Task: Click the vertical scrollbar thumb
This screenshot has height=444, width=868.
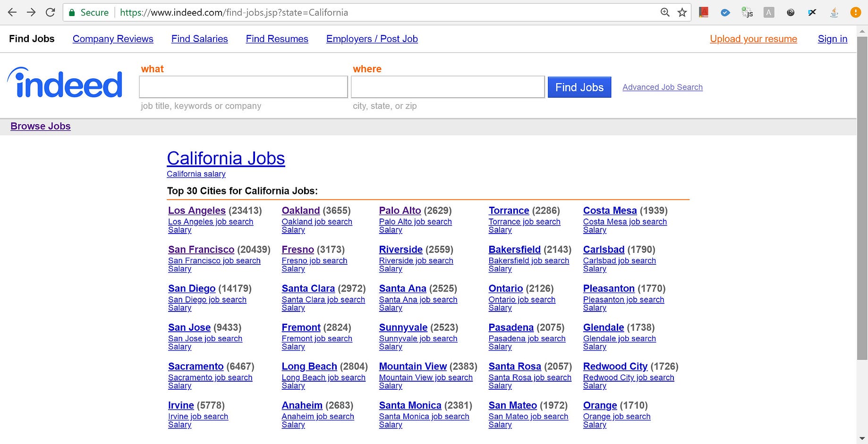Action: point(862,198)
